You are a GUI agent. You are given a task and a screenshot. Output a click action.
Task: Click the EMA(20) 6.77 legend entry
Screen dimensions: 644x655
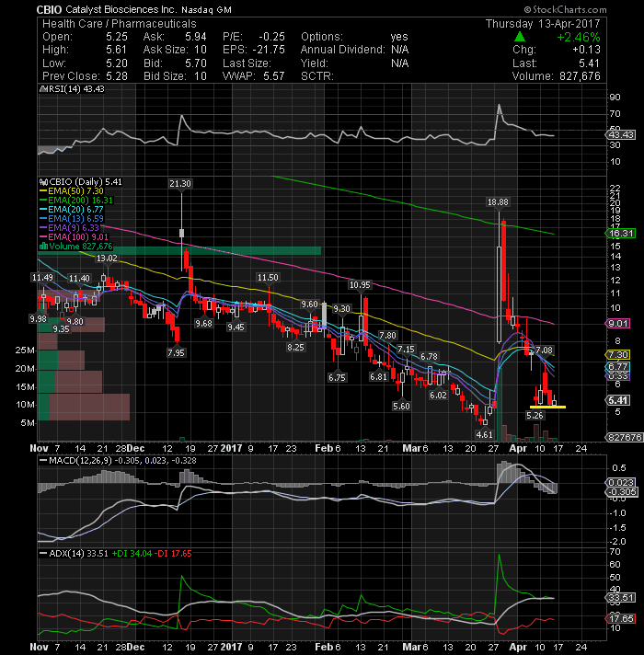72,210
